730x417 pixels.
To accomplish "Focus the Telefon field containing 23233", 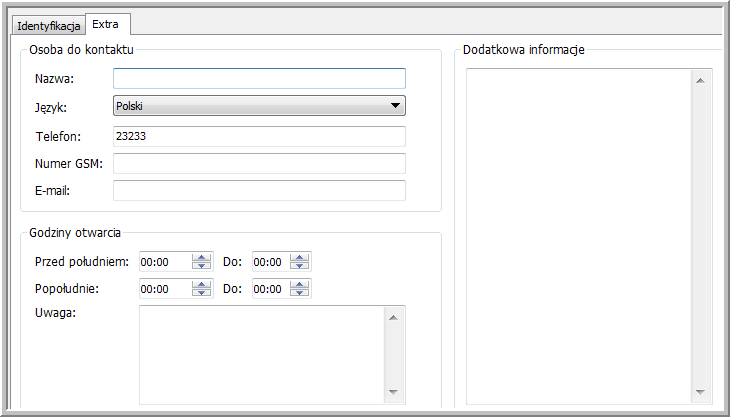I will (259, 136).
